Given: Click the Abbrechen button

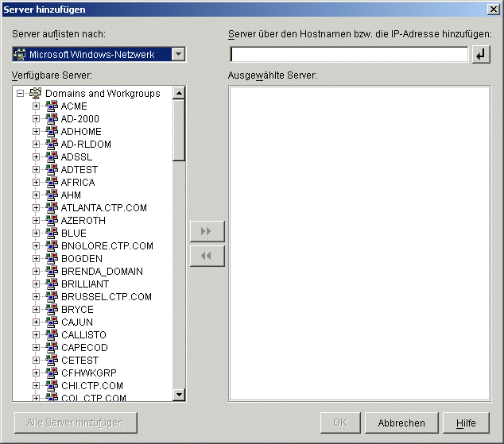Looking at the screenshot, I should (x=401, y=423).
